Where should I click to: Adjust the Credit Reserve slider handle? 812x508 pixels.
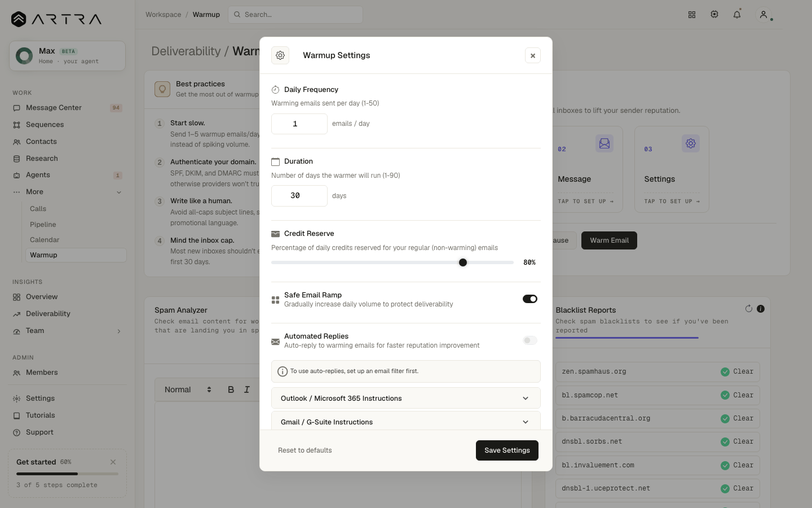pos(463,262)
